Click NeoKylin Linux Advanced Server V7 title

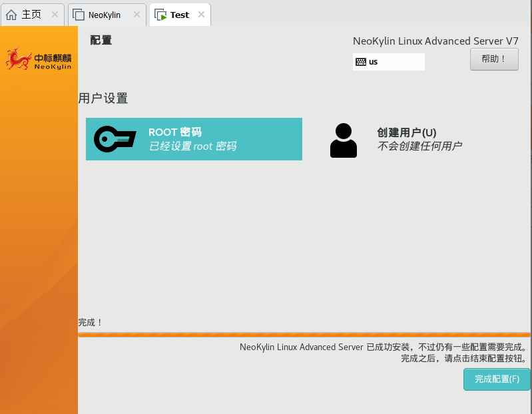point(435,41)
